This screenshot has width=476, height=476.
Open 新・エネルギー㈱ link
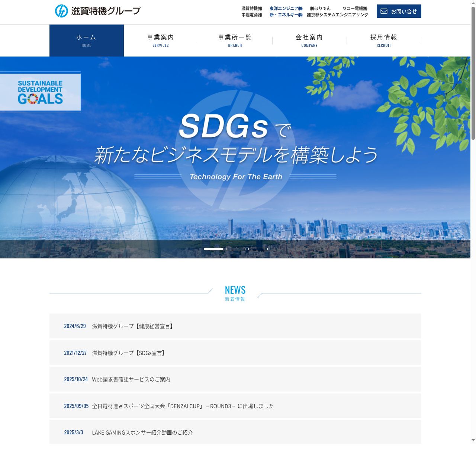pos(286,15)
